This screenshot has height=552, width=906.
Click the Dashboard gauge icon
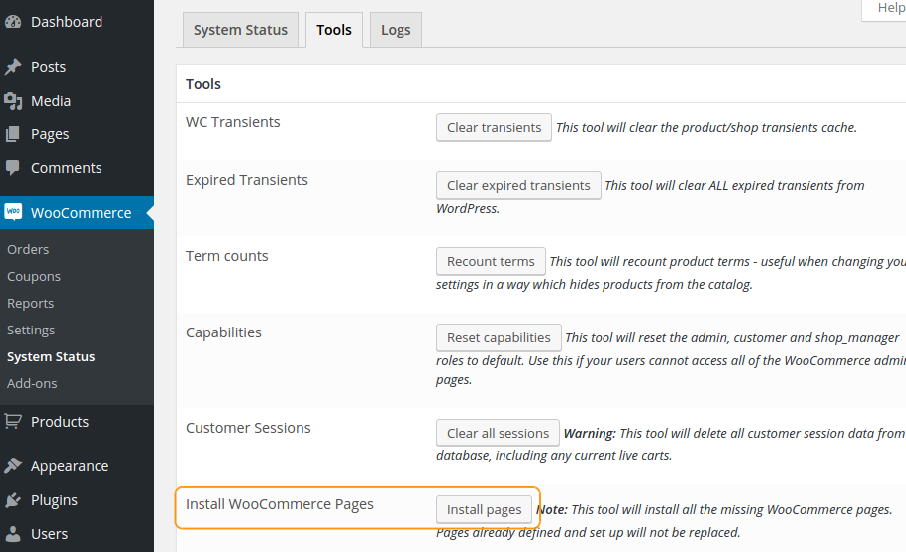[13, 22]
